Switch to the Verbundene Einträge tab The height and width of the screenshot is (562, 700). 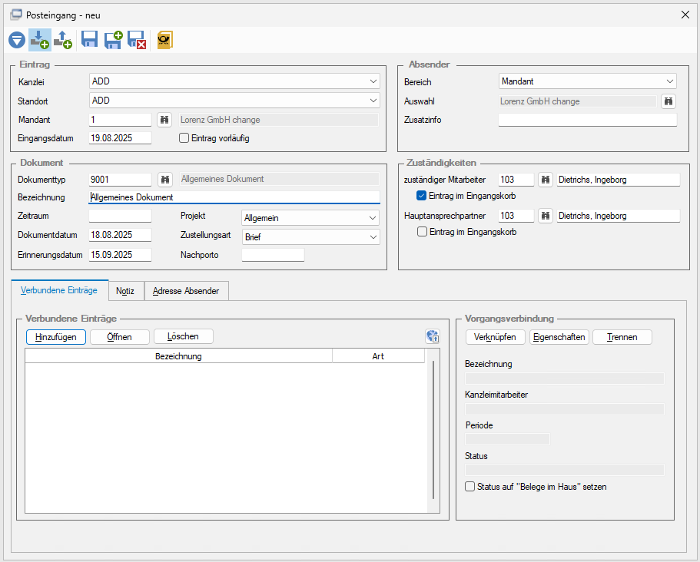pos(59,290)
